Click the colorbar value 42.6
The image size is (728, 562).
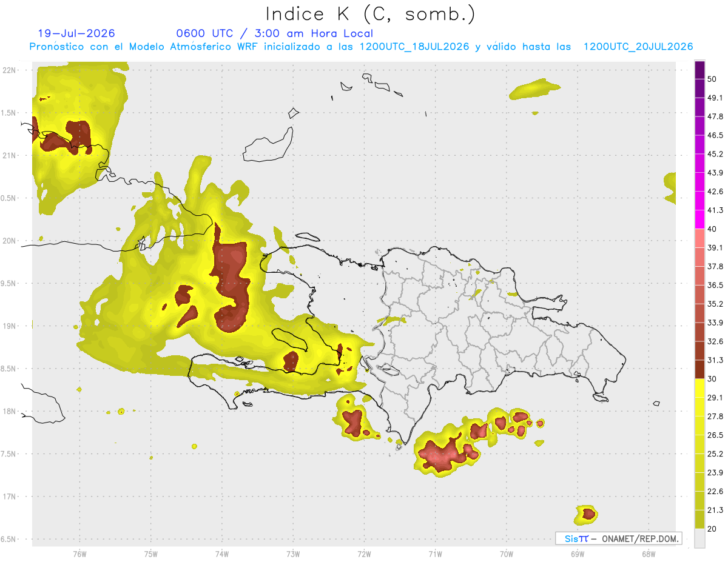click(716, 192)
